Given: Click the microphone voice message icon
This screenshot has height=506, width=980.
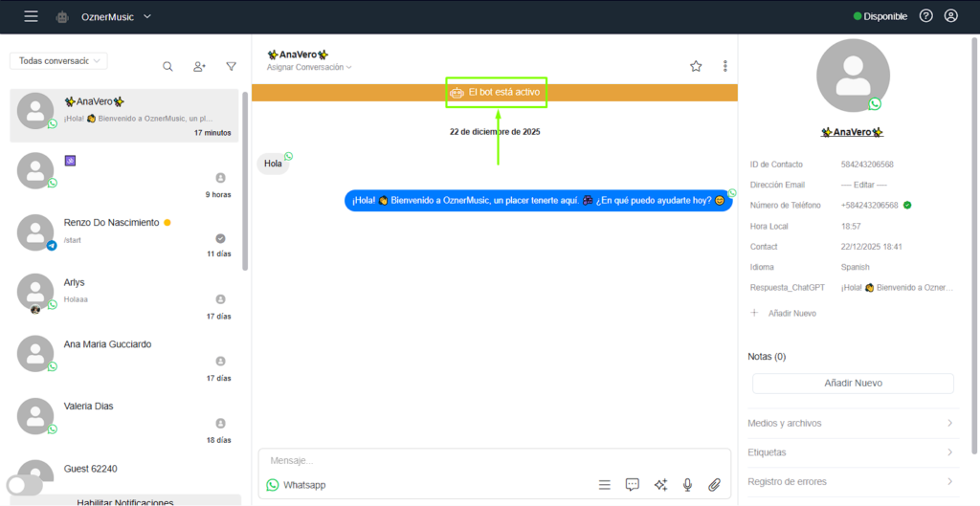Looking at the screenshot, I should [x=687, y=485].
